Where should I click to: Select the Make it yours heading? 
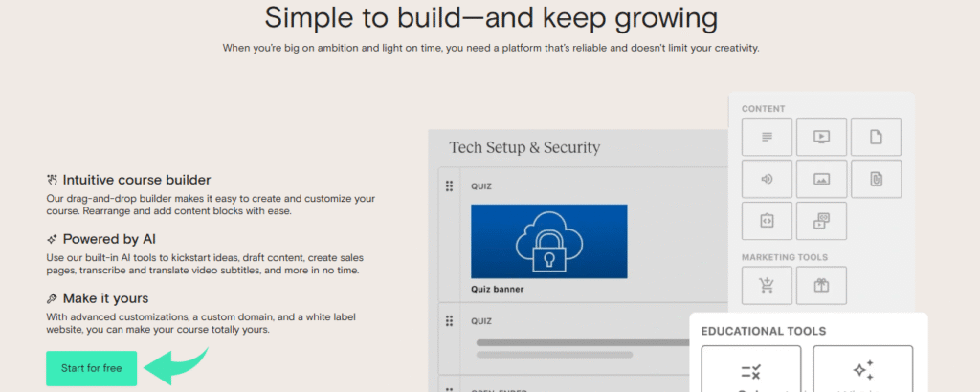coord(105,297)
